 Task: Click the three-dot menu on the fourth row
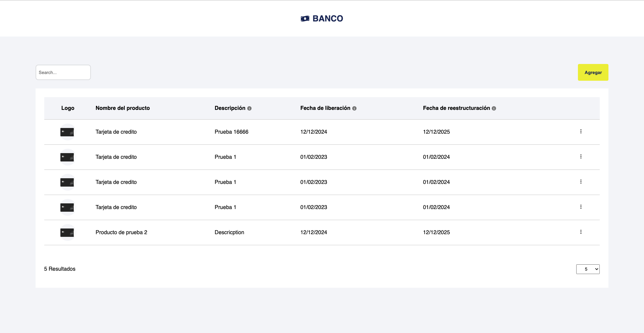pos(581,207)
